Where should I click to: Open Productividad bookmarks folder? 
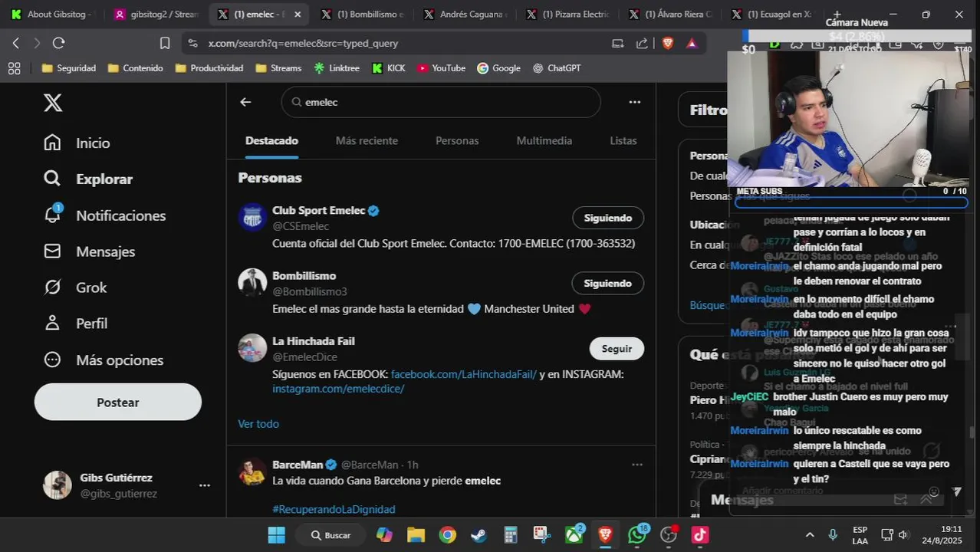[209, 68]
